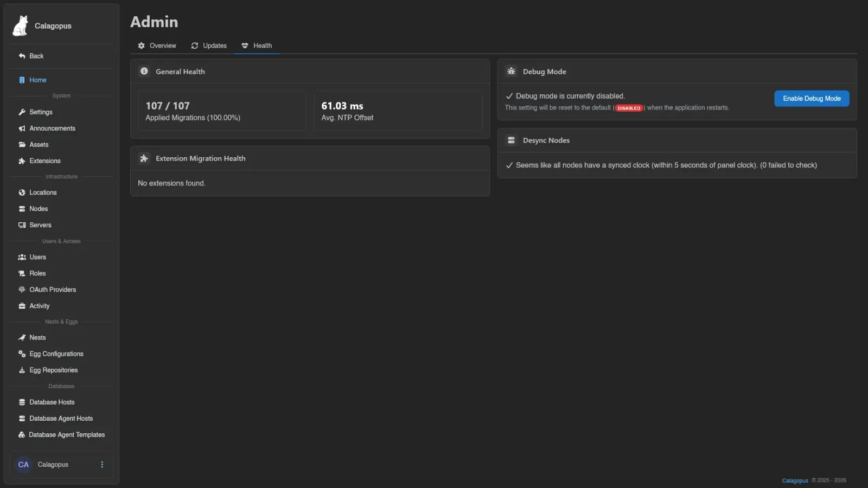Switch to the Overview tab

click(x=157, y=46)
